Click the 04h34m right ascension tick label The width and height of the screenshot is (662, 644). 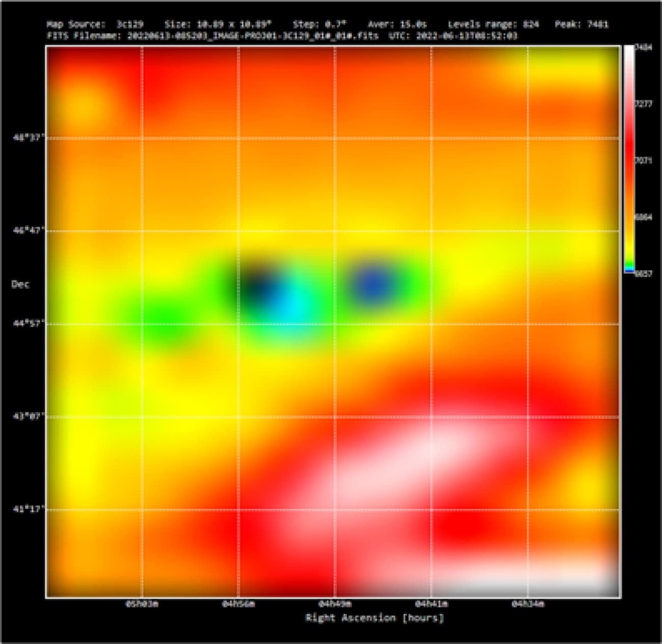(x=528, y=604)
